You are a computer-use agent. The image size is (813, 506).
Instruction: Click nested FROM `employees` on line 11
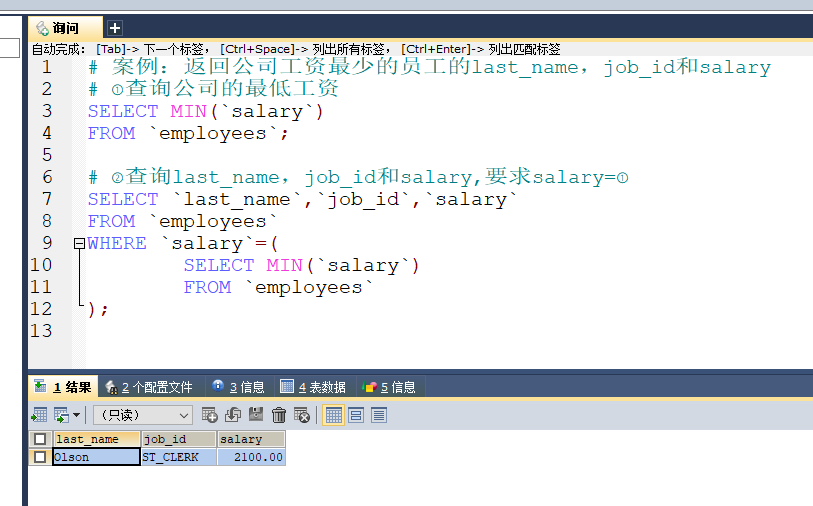278,287
